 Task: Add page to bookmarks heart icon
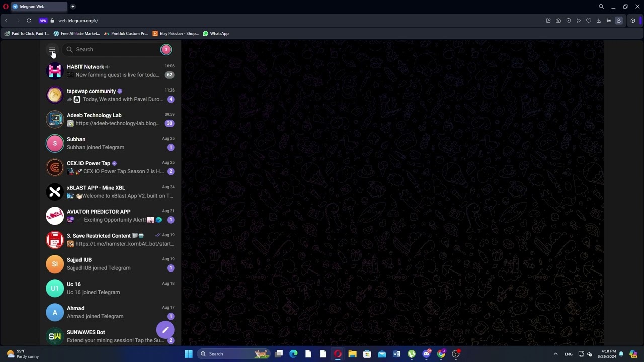[589, 21]
